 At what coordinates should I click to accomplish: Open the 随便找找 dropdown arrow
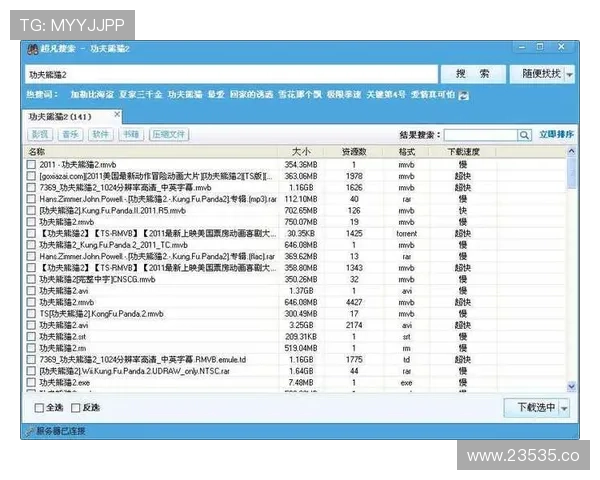569,74
